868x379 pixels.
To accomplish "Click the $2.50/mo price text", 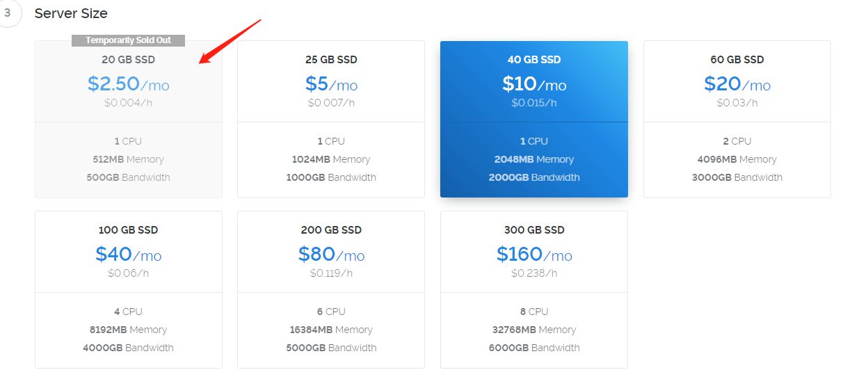I will point(129,84).
